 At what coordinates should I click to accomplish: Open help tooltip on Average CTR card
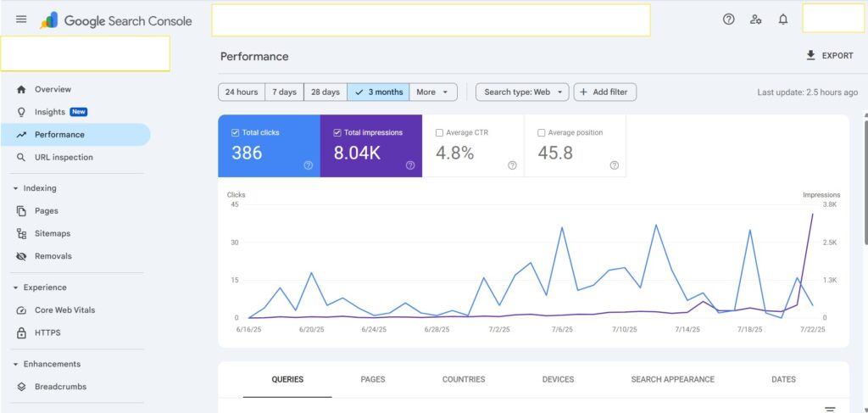[512, 165]
